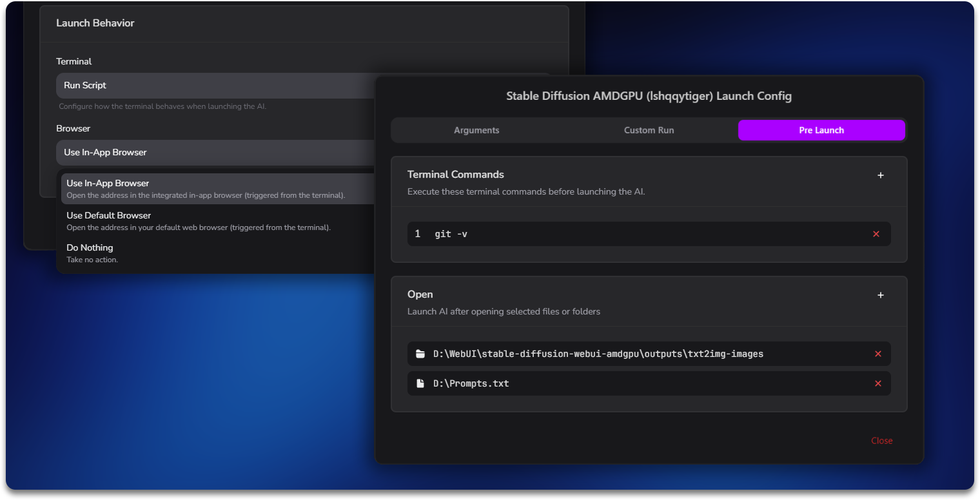This screenshot has width=980, height=500.
Task: Click the Terminal Commands heading
Action: (456, 175)
